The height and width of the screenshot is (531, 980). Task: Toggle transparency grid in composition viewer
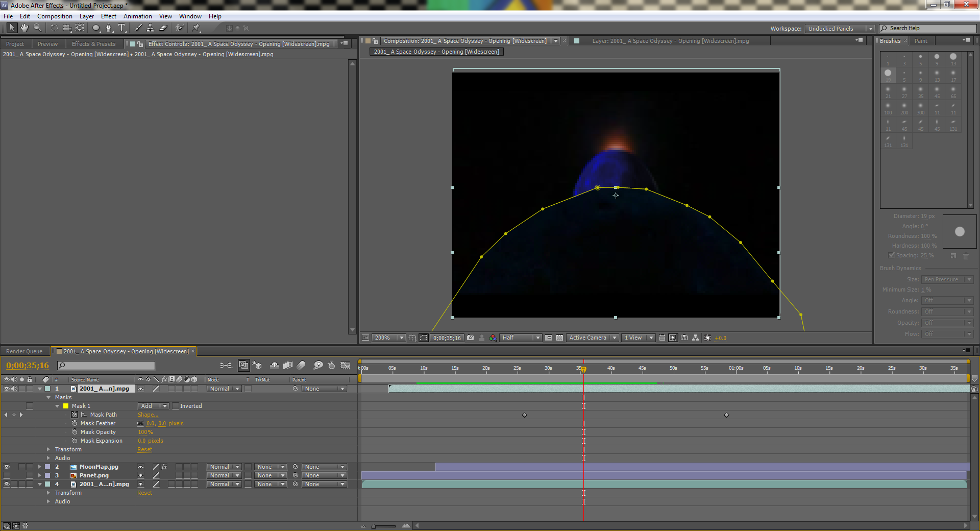[x=559, y=338]
